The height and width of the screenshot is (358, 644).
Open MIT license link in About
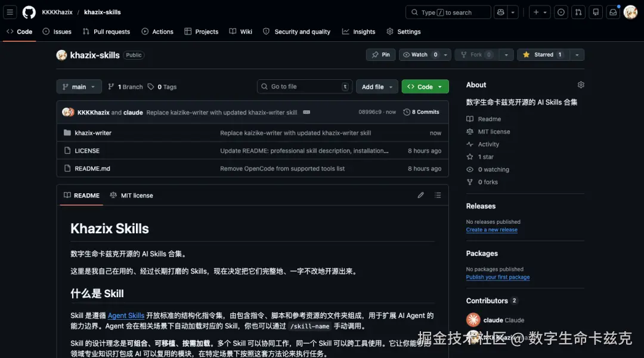488,131
